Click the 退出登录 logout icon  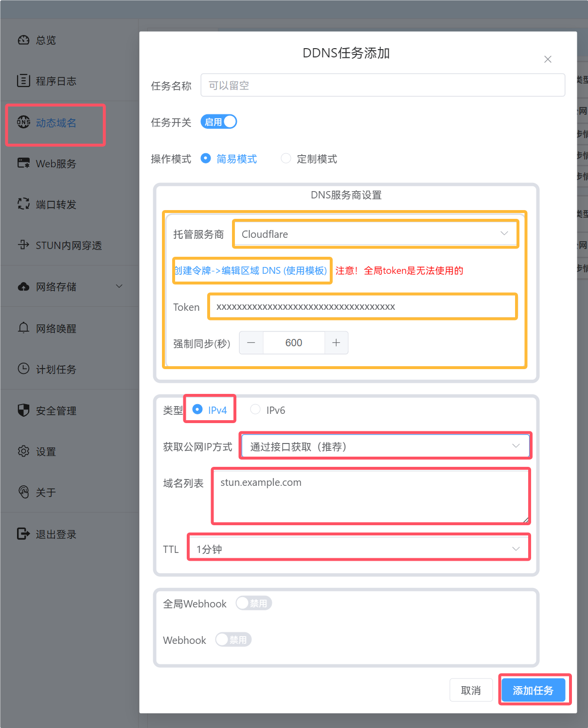click(x=23, y=534)
